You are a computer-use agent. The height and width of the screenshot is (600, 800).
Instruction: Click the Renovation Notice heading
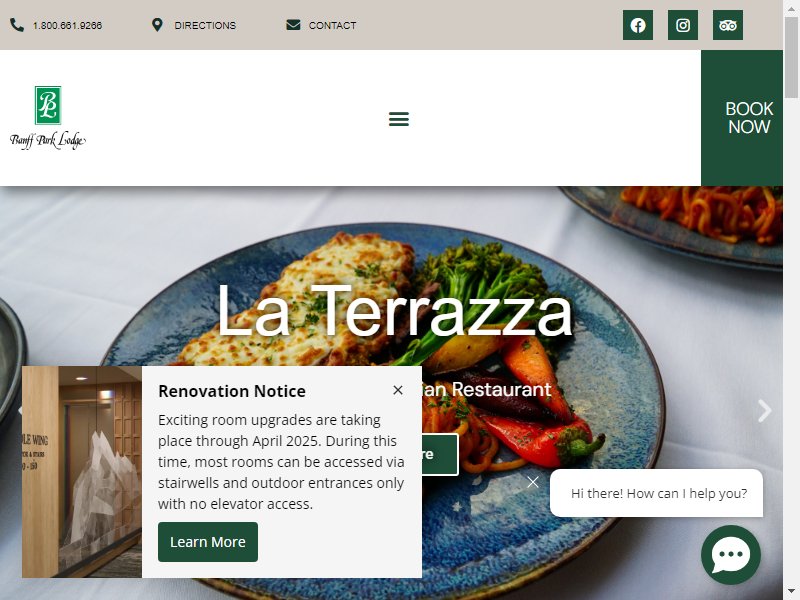pyautogui.click(x=232, y=391)
